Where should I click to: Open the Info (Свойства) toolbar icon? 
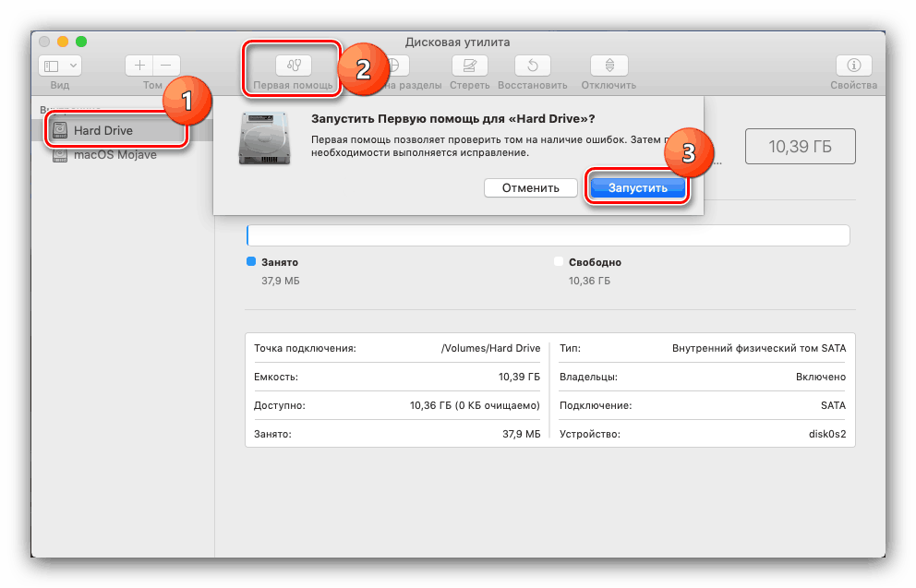tap(853, 66)
